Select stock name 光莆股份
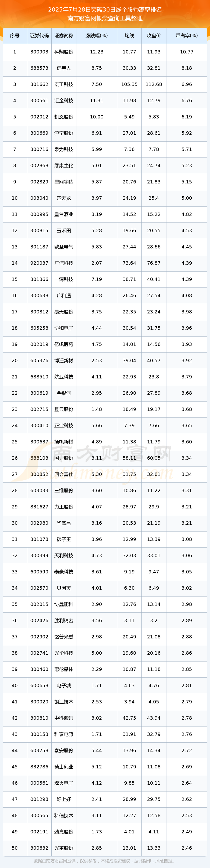This screenshot has width=210, height=868. tap(64, 848)
